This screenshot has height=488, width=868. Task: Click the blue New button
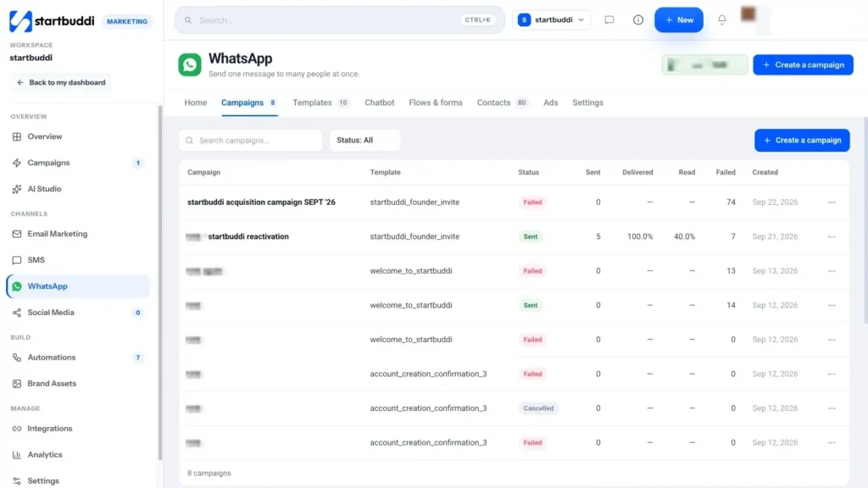coord(679,20)
